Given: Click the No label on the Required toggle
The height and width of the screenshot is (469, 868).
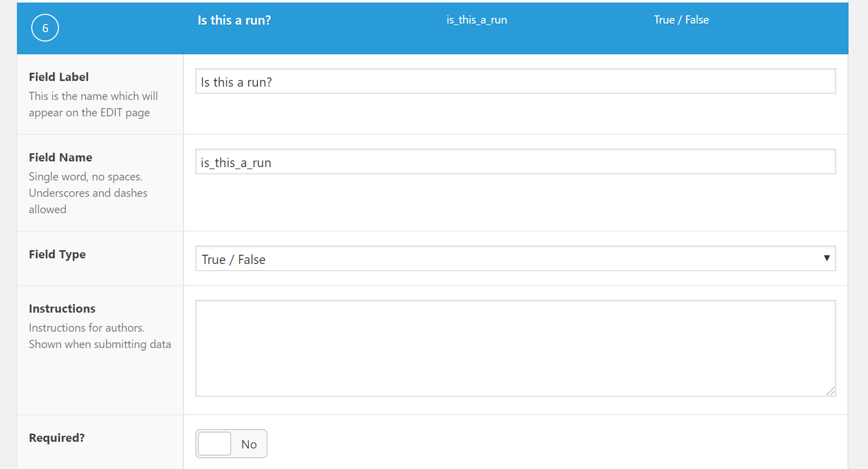Looking at the screenshot, I should pos(249,444).
